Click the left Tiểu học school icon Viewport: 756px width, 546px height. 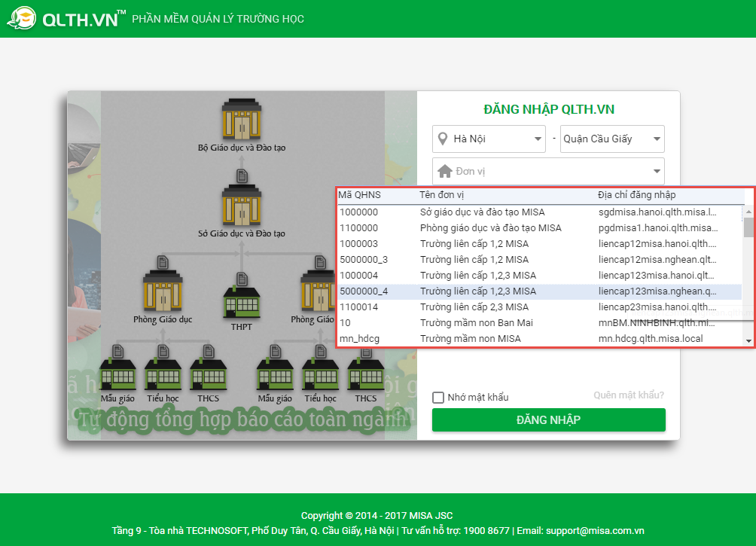point(163,375)
